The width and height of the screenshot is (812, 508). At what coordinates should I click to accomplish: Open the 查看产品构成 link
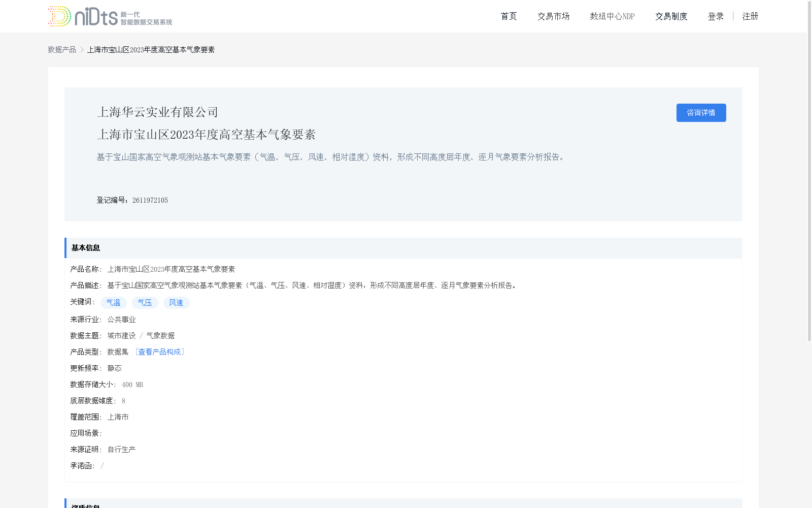[x=159, y=352]
